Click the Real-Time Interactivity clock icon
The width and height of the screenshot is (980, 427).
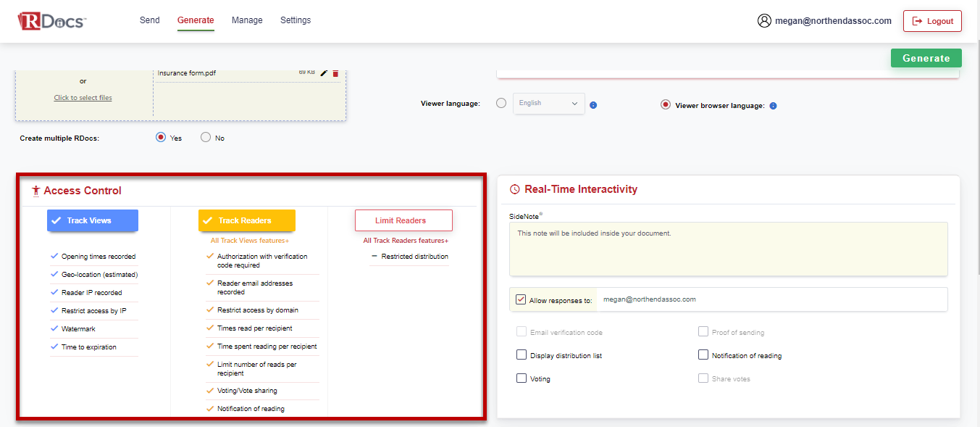click(x=514, y=189)
